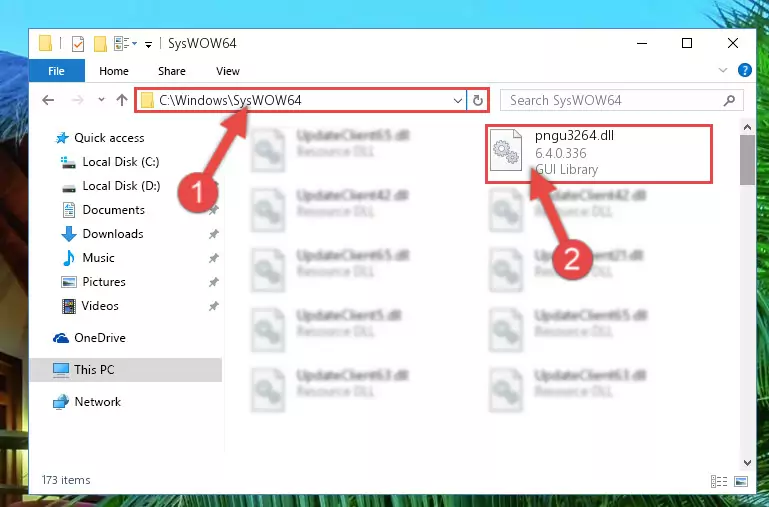Click the address bar path C:\Windows\SysWOW64
This screenshot has height=507, width=769.
230,101
